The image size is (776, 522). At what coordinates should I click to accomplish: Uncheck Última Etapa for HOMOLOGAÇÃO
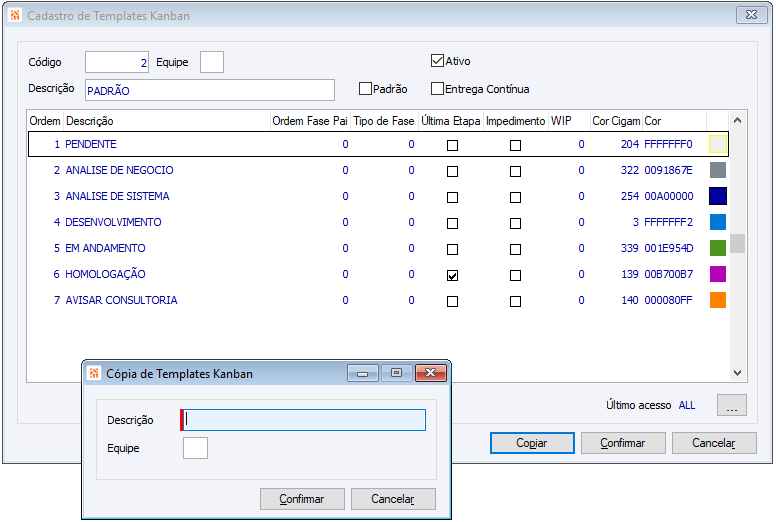click(x=452, y=275)
